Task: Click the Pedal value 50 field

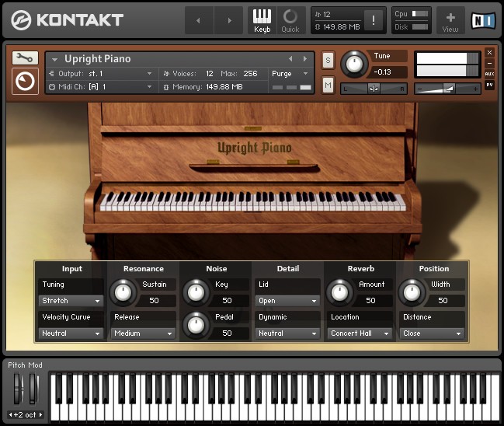Action: 228,333
